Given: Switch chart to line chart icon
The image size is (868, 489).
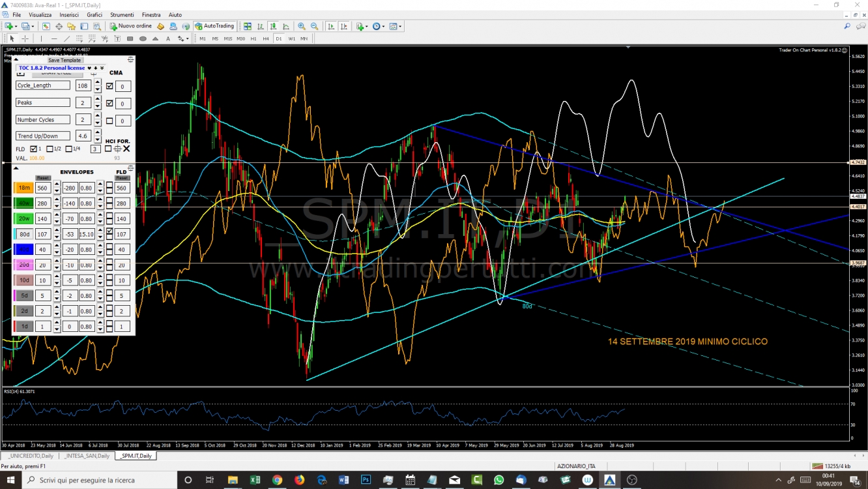Looking at the screenshot, I should [286, 26].
